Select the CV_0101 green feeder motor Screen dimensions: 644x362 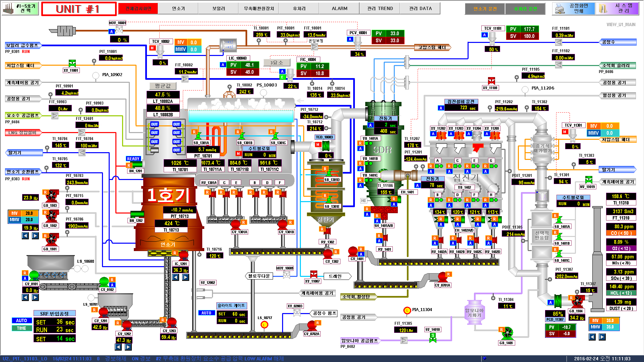(34, 276)
